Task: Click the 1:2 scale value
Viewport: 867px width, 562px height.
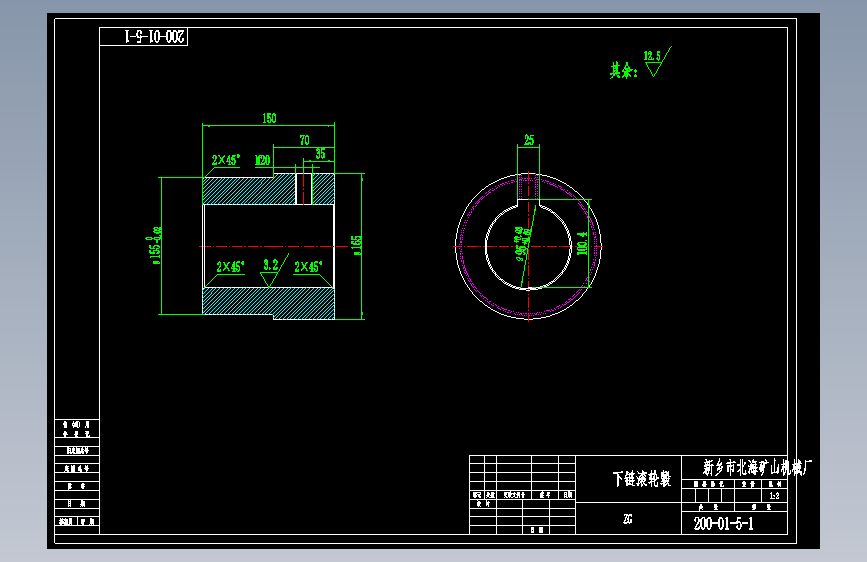Action: pyautogui.click(x=774, y=496)
